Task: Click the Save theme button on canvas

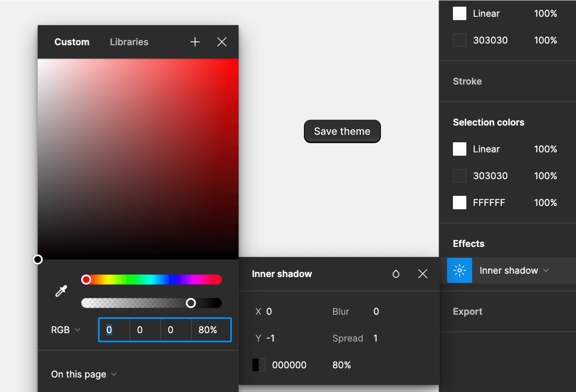Action: point(342,131)
